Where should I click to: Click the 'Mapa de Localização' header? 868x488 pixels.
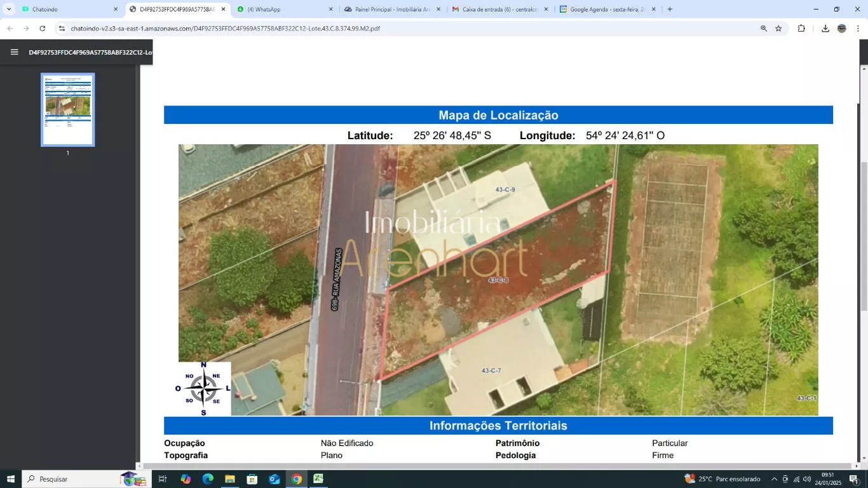click(498, 115)
